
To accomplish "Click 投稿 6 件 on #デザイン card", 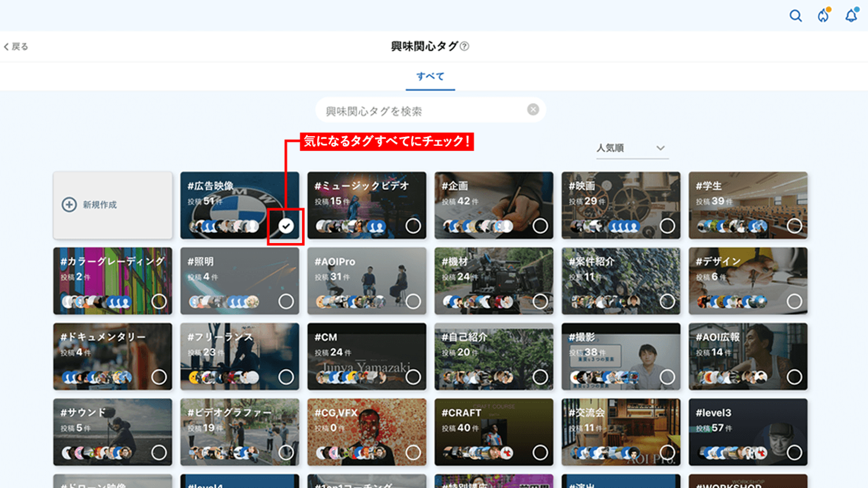I will coord(711,277).
